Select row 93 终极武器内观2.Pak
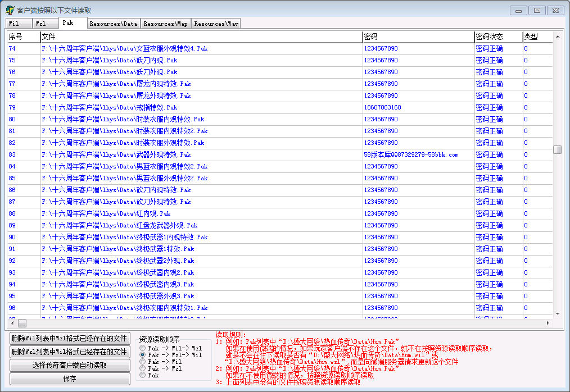This screenshot has height=392, width=570. 279,273
